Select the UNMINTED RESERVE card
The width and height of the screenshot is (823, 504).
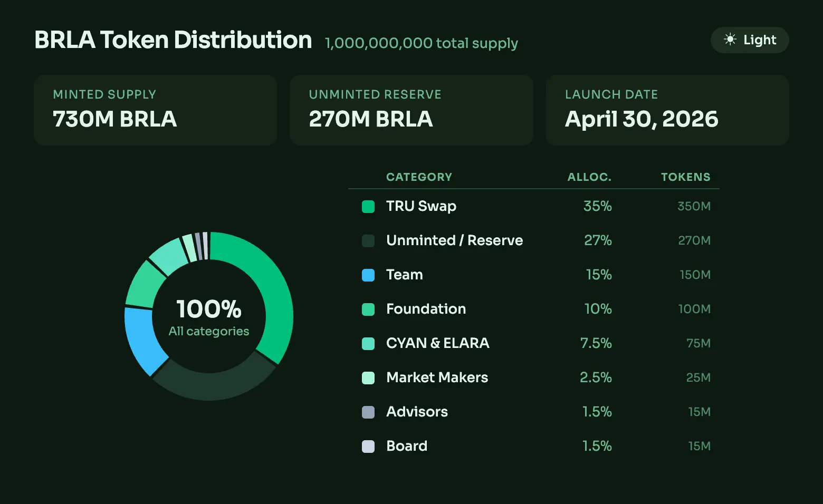click(411, 110)
